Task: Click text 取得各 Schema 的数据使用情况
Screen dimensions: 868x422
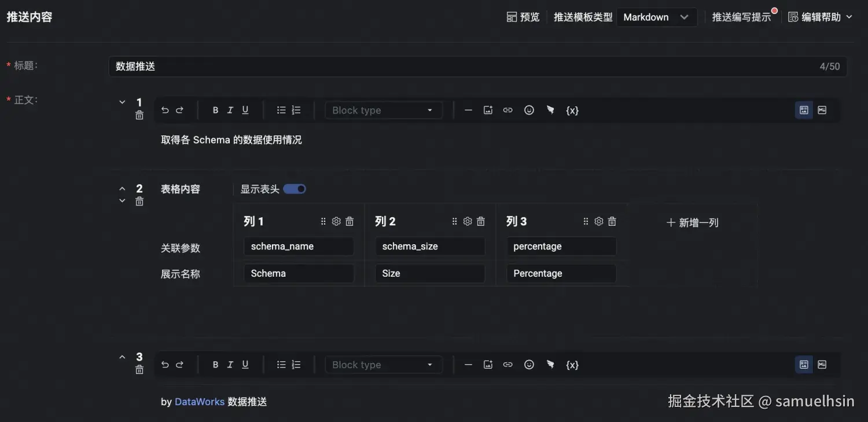Action: (x=231, y=140)
